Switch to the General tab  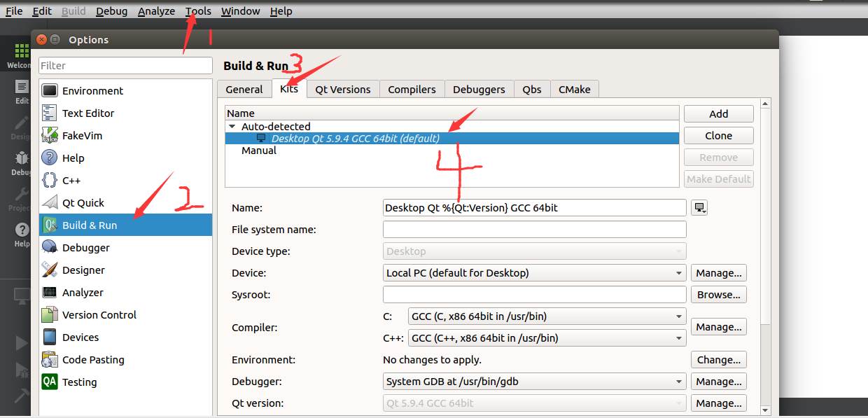(244, 90)
